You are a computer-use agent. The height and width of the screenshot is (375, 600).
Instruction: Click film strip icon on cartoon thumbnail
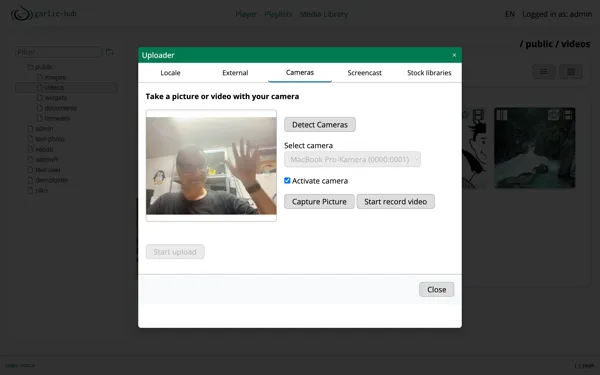pos(478,114)
